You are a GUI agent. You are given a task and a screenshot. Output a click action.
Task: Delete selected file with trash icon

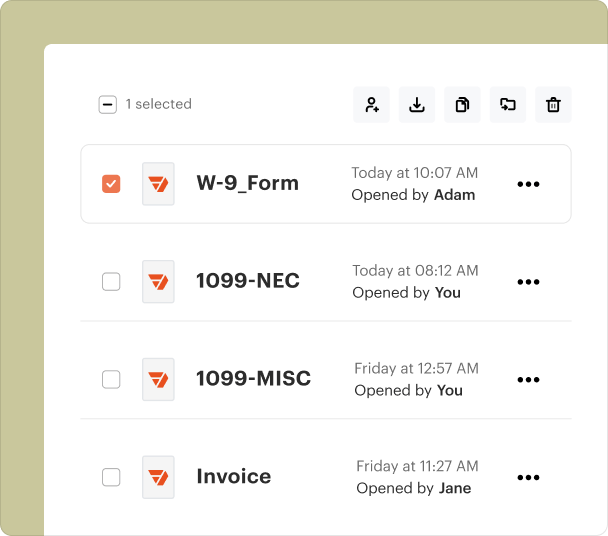pyautogui.click(x=553, y=105)
